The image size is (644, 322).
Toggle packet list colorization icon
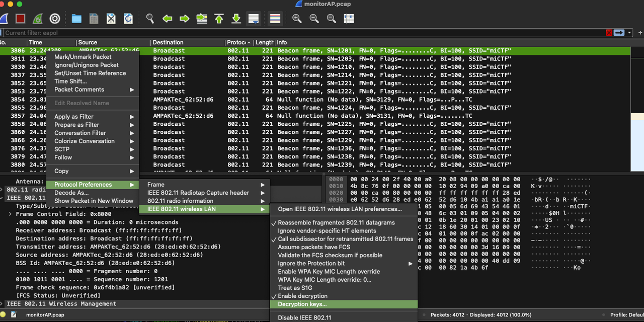275,19
